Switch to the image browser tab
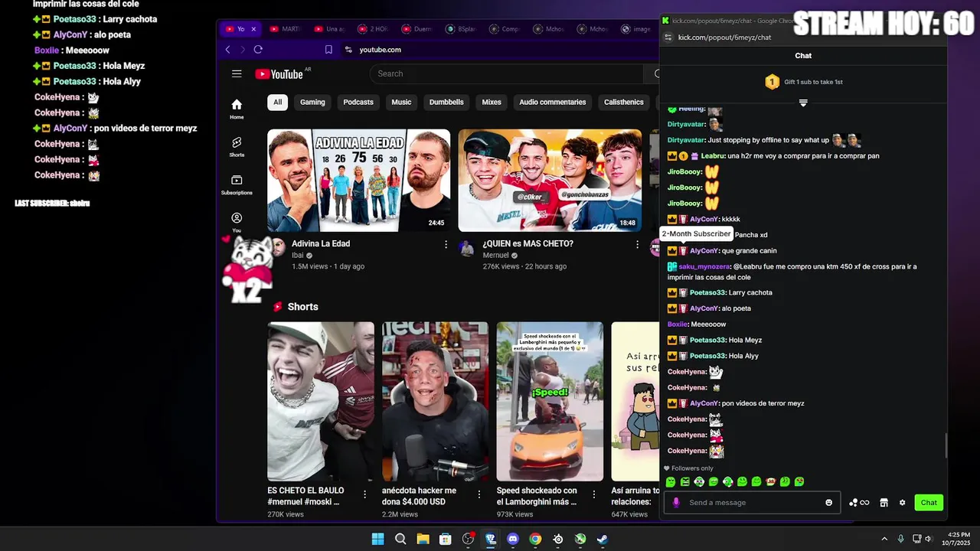Screen dimensions: 980x551 click(637, 29)
